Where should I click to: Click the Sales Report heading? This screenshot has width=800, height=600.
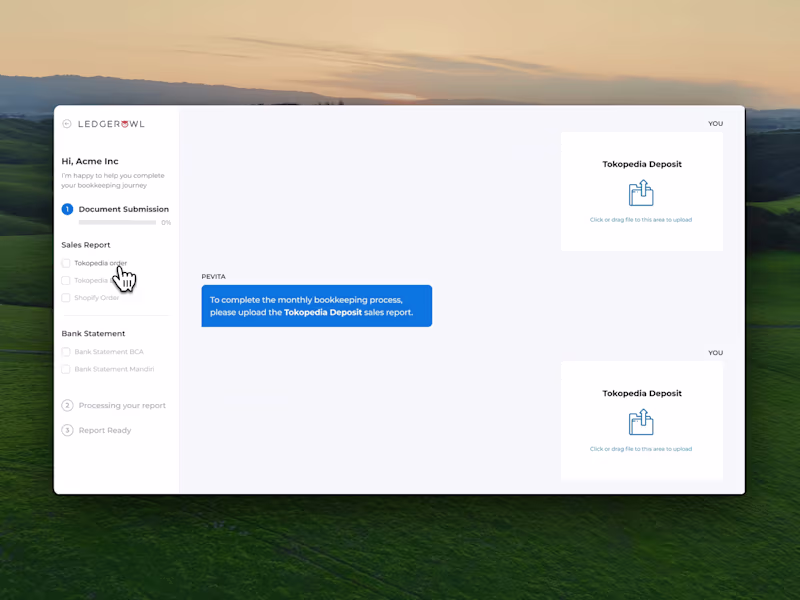coord(86,245)
